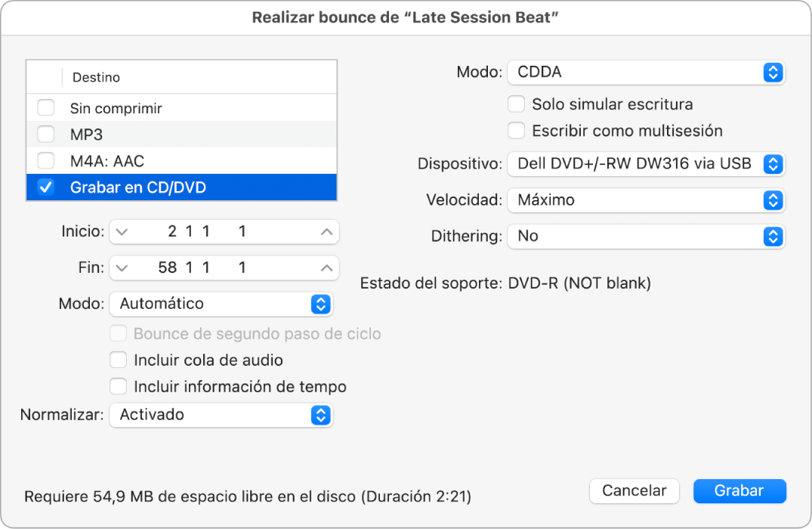This screenshot has height=529, width=812.
Task: Decrease the Fin position with down chevron
Action: [122, 268]
